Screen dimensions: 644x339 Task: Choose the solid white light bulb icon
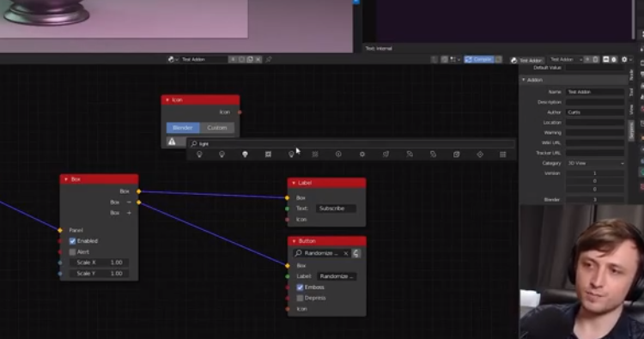click(245, 154)
